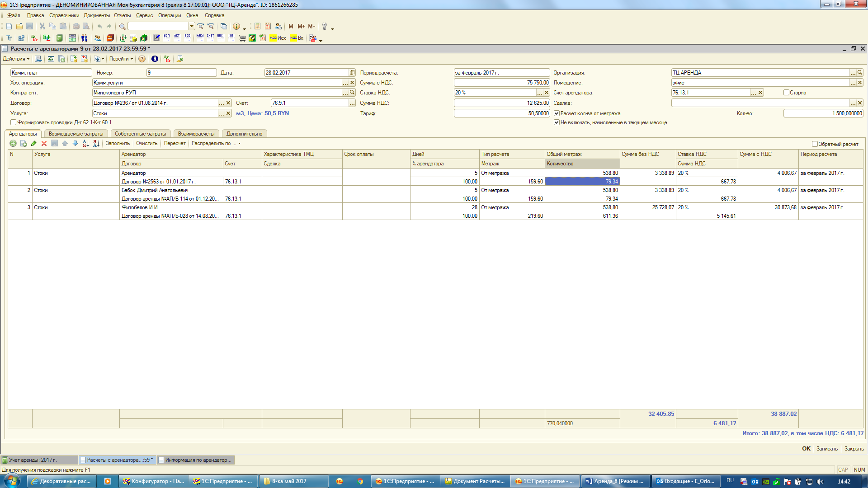The width and height of the screenshot is (868, 488).
Task: Open the Действия dropdown menu
Action: click(x=16, y=59)
